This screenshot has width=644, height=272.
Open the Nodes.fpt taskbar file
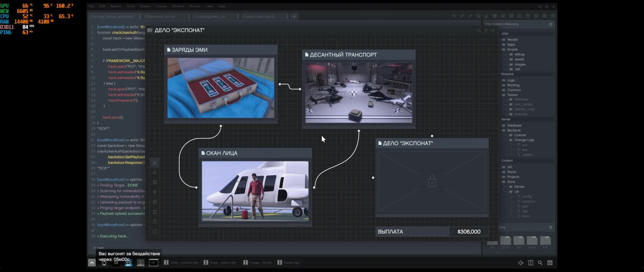point(289,263)
